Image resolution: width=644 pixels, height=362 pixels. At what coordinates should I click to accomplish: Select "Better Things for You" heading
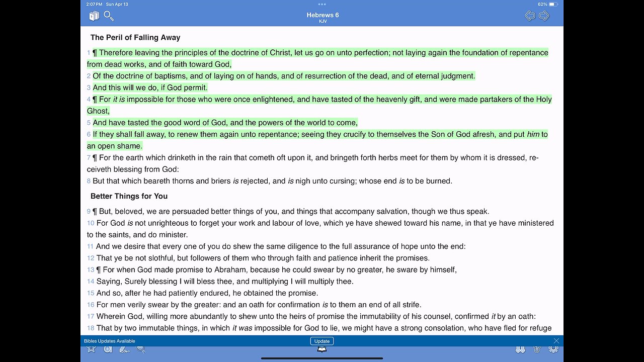[x=129, y=196]
